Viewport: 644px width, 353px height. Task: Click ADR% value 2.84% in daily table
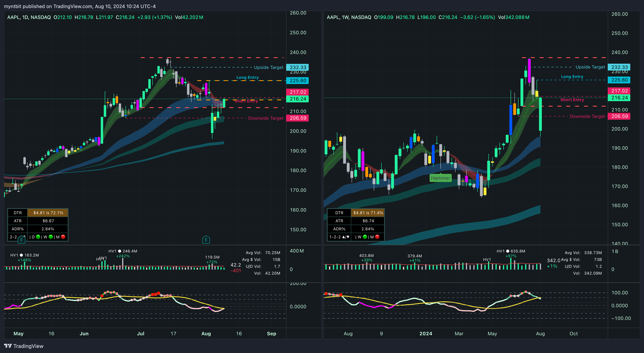pos(48,229)
